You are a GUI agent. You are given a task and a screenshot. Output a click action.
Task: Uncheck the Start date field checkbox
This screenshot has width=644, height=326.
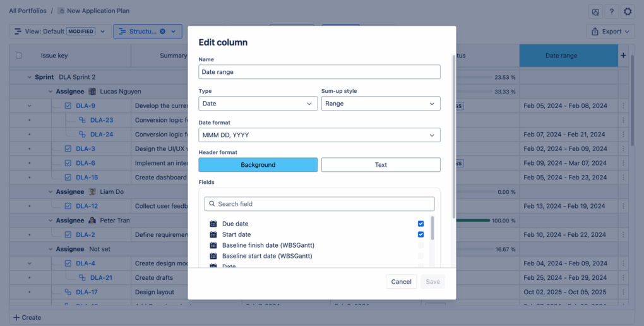tap(420, 234)
